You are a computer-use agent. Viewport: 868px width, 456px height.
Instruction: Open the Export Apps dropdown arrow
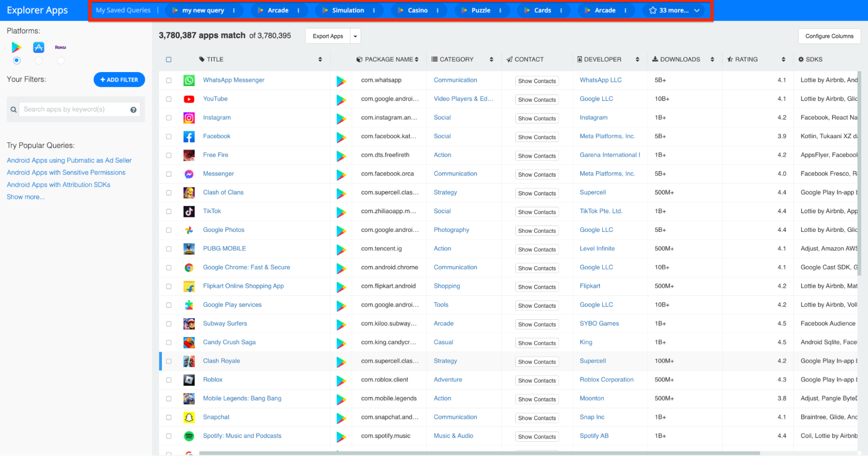(355, 36)
